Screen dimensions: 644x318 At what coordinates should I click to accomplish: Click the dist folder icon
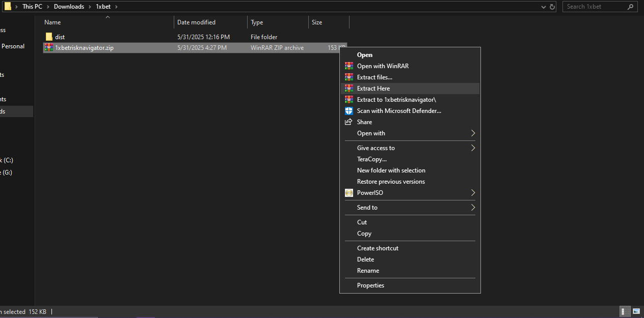point(49,37)
